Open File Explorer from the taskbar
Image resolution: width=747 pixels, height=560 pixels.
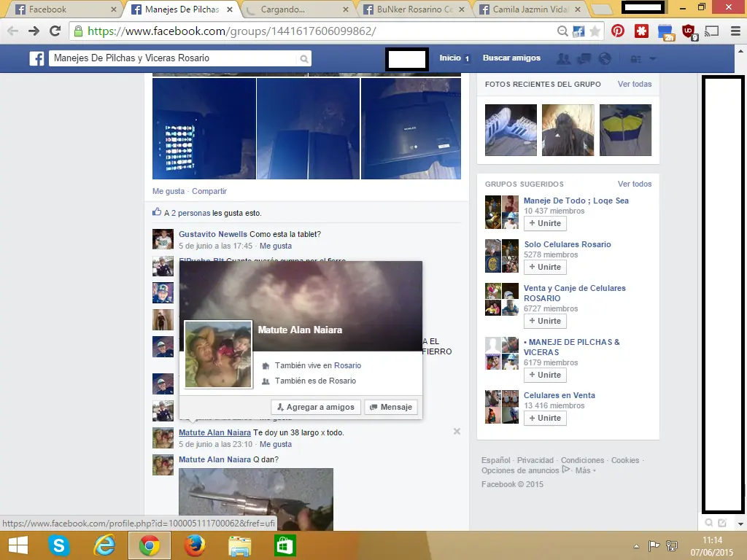[x=239, y=545]
